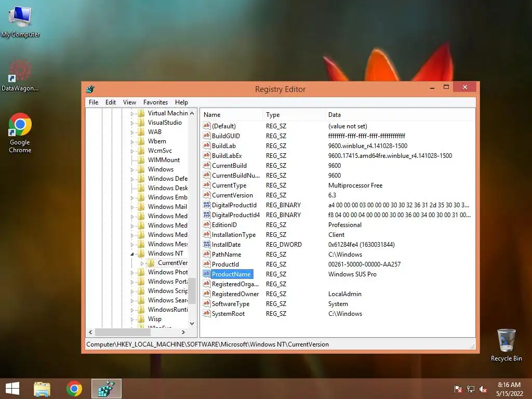Select the Registry Editor taskbar button
This screenshot has height=399, width=532.
click(107, 389)
